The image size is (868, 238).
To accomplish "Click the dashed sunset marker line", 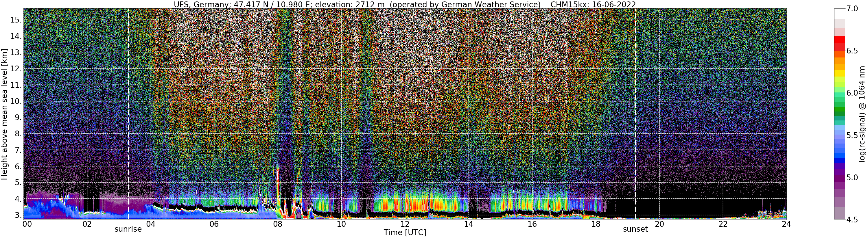I will coord(635,114).
